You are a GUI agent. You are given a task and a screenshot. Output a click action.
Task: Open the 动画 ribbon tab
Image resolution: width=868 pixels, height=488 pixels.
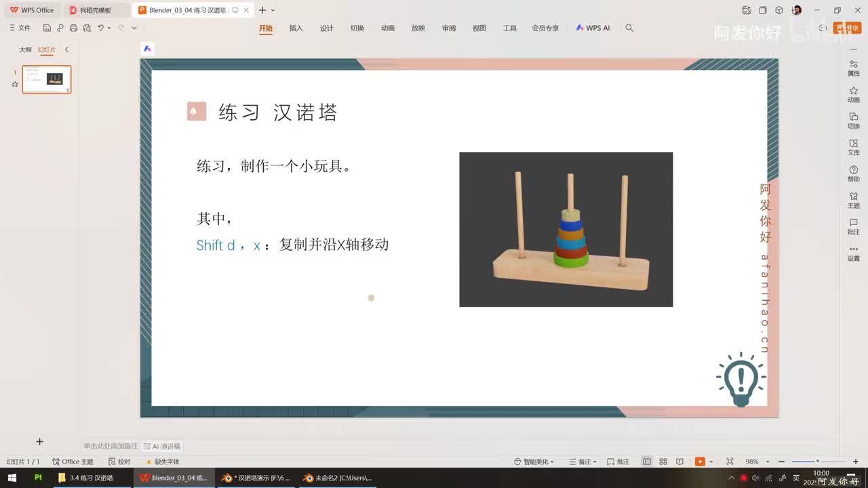coord(388,28)
